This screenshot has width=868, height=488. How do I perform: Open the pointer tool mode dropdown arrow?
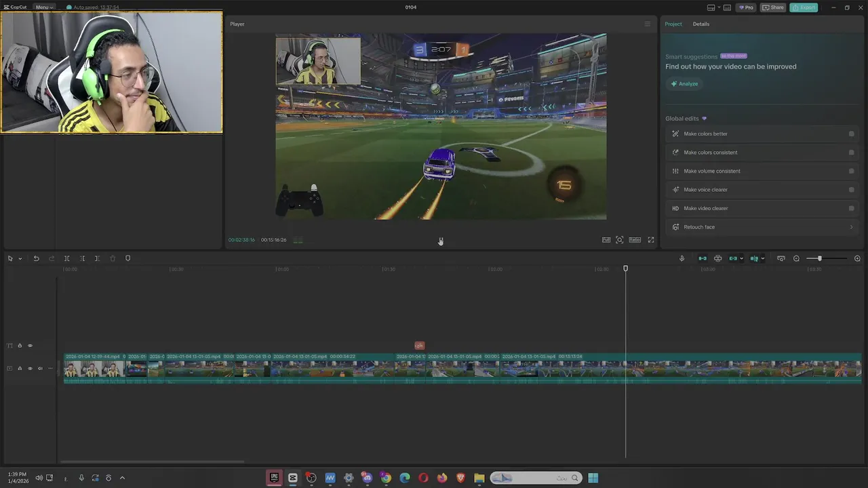point(20,259)
